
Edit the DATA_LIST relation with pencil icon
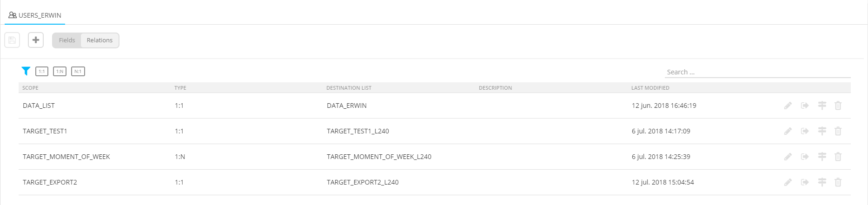pyautogui.click(x=788, y=106)
